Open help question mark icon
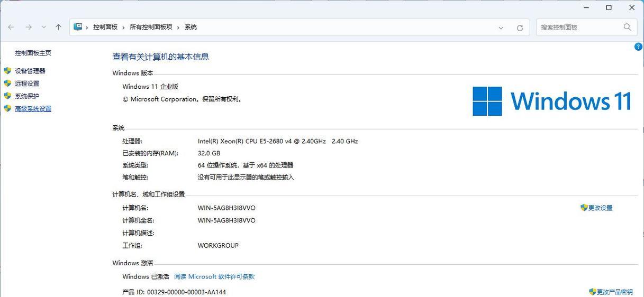 [638, 47]
